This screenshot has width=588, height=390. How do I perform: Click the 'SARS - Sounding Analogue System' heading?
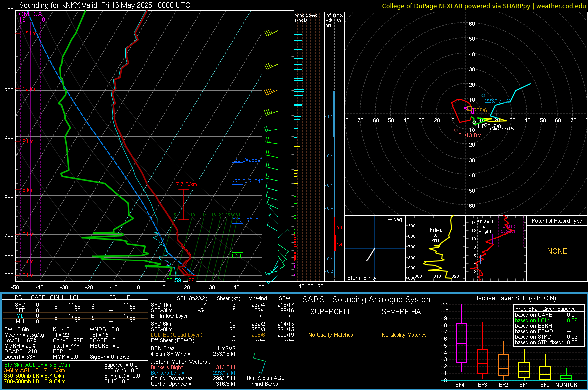coord(368,300)
